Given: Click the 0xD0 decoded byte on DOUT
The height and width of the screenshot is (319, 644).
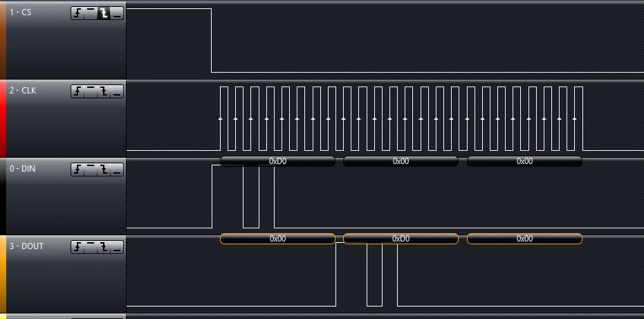Looking at the screenshot, I should (401, 239).
